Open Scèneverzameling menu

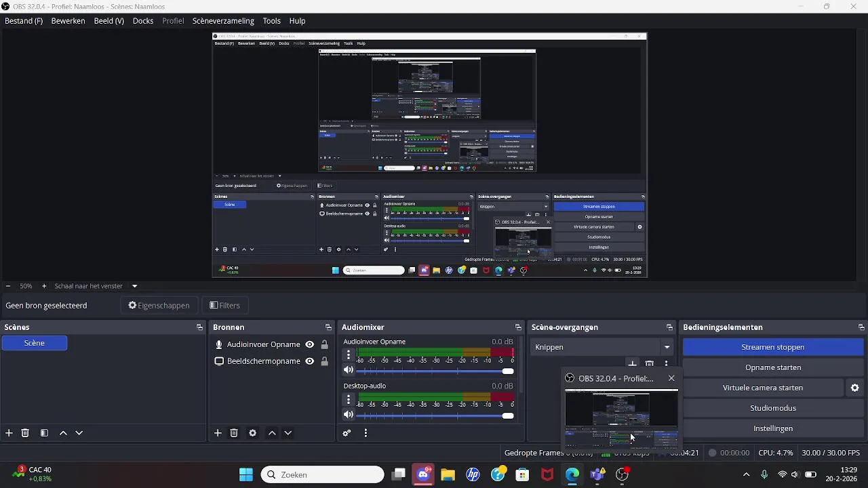click(223, 21)
